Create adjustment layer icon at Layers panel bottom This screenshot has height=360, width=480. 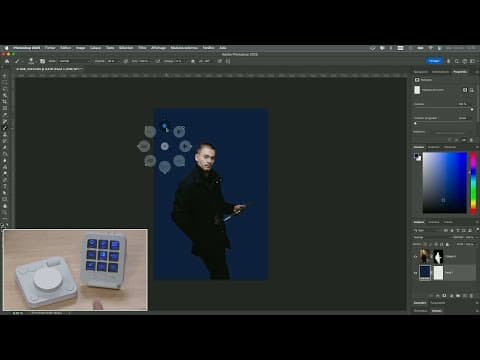[x=451, y=296]
